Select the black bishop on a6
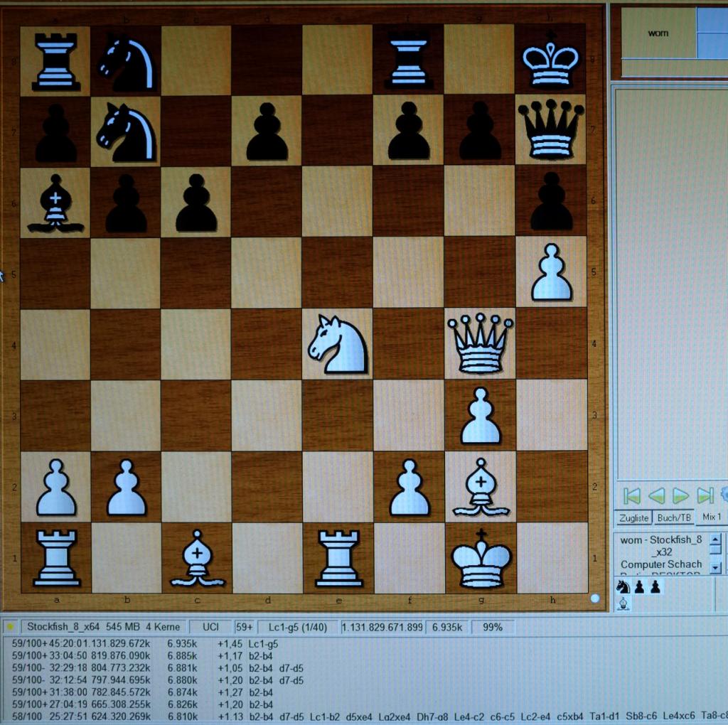This screenshot has height=725, width=728. tap(55, 203)
